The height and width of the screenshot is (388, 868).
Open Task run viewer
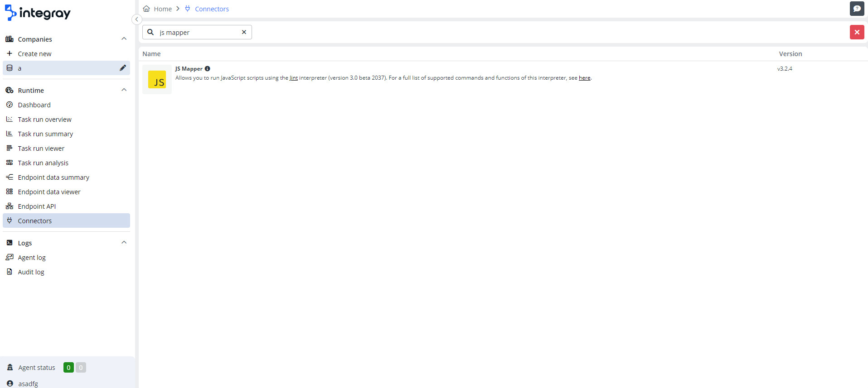[x=41, y=148]
